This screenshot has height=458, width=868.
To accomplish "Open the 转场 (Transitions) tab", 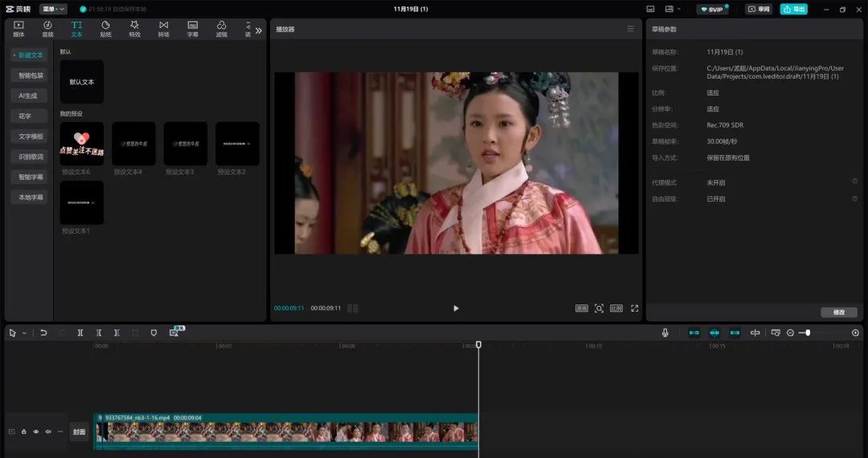I will (x=163, y=29).
